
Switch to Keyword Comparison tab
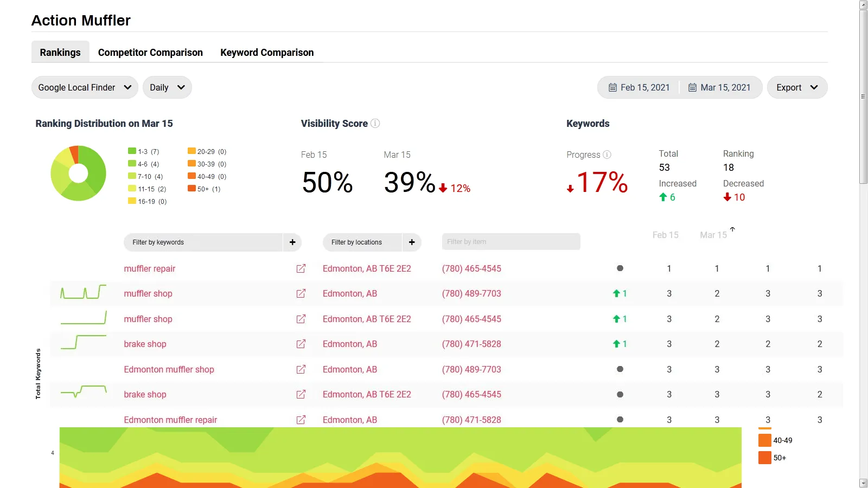pyautogui.click(x=267, y=53)
